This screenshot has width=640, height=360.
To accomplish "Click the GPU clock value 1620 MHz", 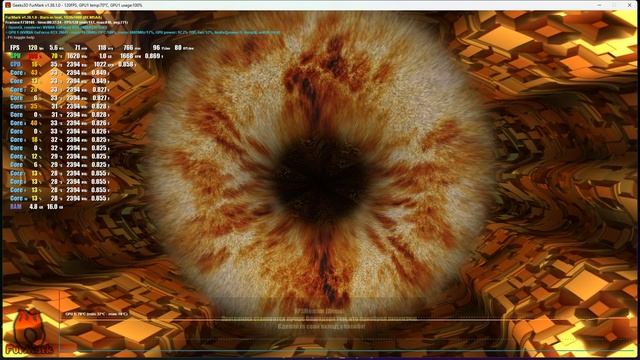I will point(76,56).
